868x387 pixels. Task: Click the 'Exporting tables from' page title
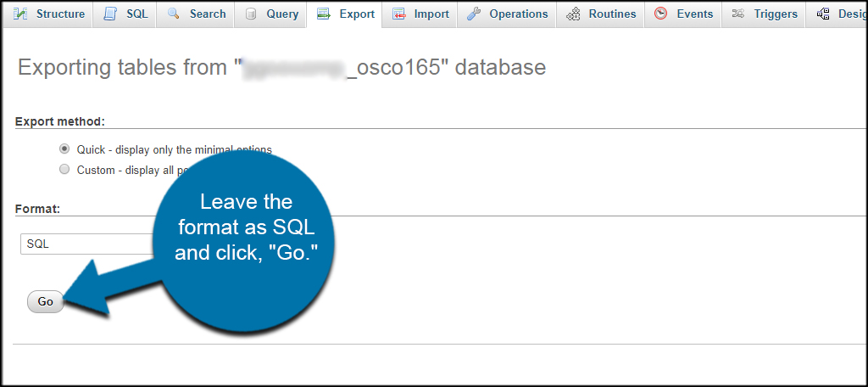(281, 67)
